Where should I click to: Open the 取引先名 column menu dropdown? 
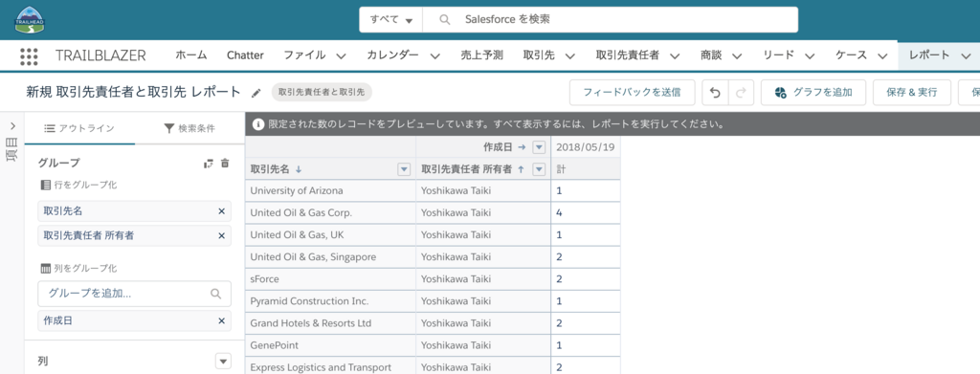404,169
